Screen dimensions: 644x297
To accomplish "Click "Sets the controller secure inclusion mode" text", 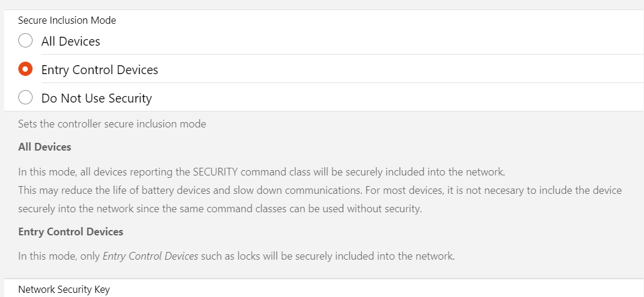I will point(112,124).
